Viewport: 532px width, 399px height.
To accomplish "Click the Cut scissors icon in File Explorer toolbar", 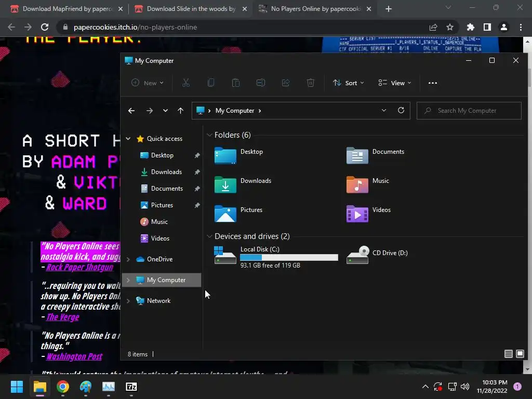I will [185, 83].
